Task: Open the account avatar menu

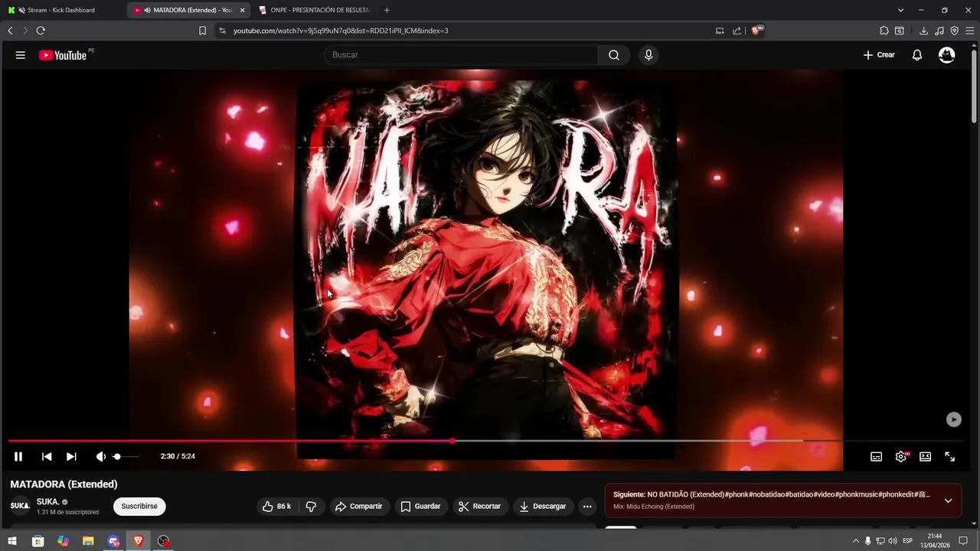Action: 947,55
